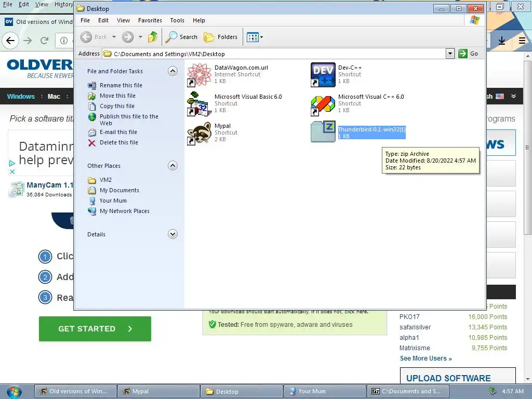Select the Dev-C++ shortcut icon
Viewport: 532px width, 399px height.
pos(323,75)
